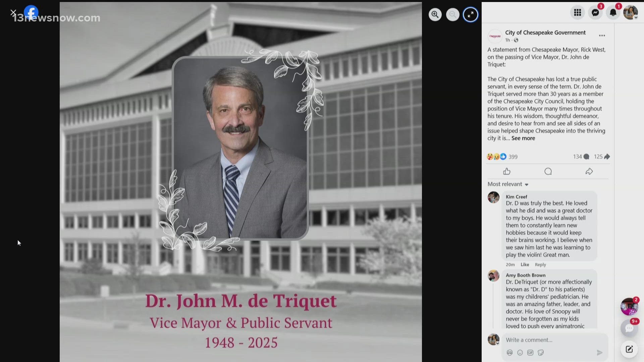Open City of Chesapeake Government page
This screenshot has width=644, height=362.
pos(545,33)
